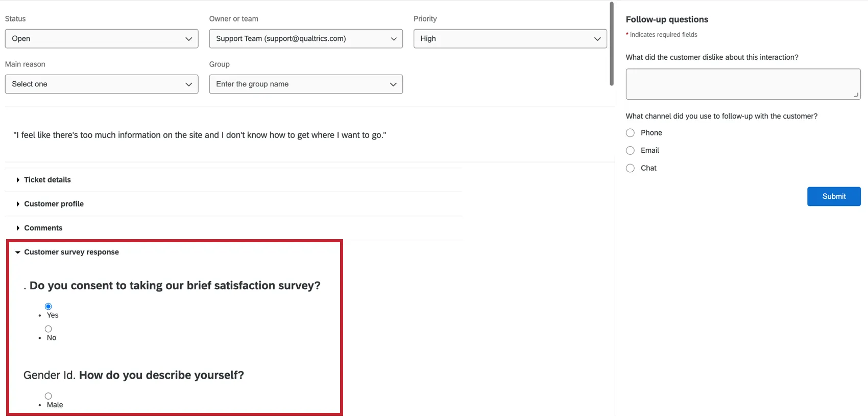Open the Main reason dropdown

point(102,84)
